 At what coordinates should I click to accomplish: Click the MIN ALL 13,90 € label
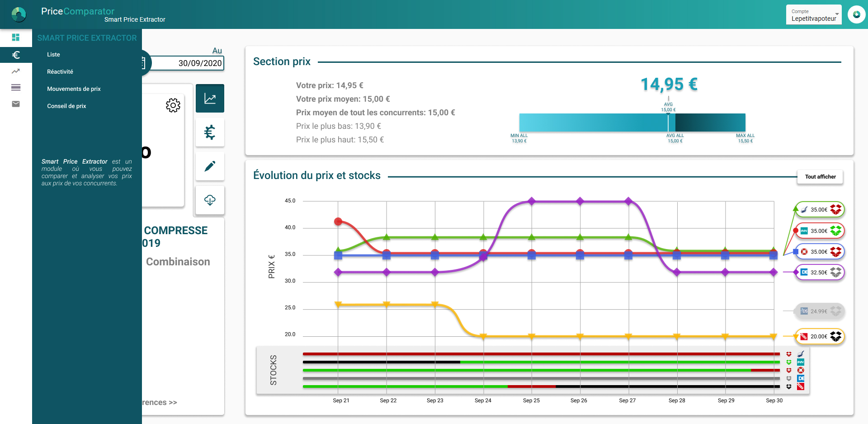click(x=519, y=138)
